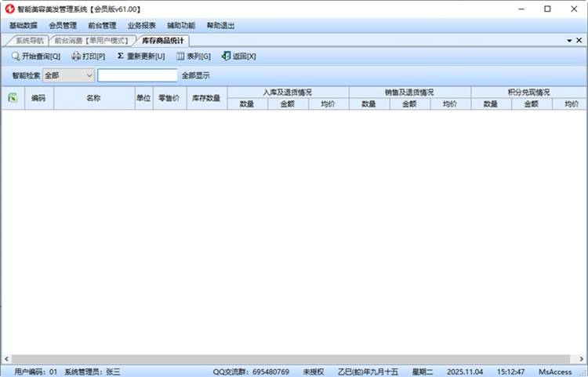Click the printer icon for 打印

pos(76,56)
